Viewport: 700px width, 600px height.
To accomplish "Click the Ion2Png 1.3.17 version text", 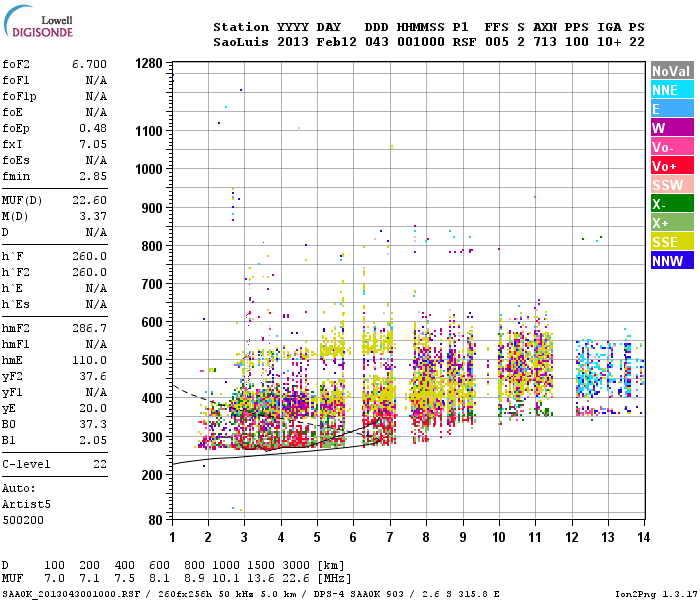I will 656,594.
